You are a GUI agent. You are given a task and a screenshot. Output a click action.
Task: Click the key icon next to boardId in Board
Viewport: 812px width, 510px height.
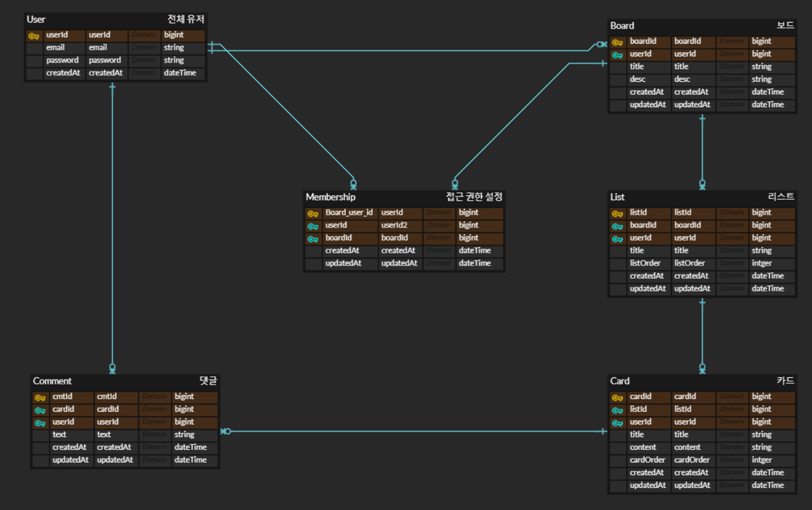[618, 41]
